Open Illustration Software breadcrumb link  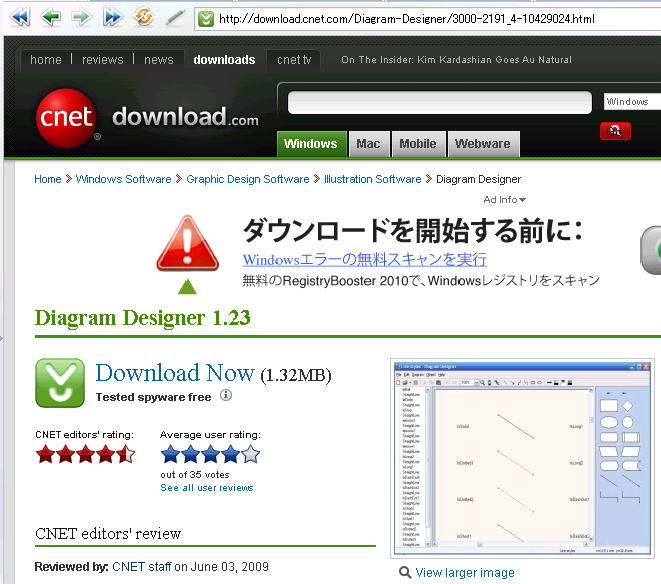click(x=373, y=179)
